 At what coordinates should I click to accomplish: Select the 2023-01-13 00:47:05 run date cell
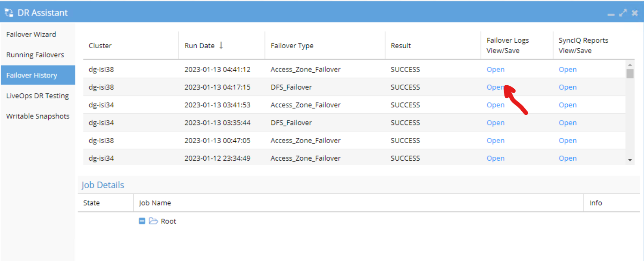(x=218, y=140)
